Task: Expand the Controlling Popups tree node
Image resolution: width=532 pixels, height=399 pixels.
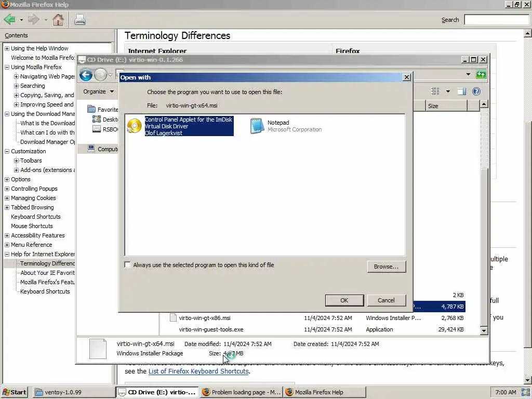Action: point(7,189)
